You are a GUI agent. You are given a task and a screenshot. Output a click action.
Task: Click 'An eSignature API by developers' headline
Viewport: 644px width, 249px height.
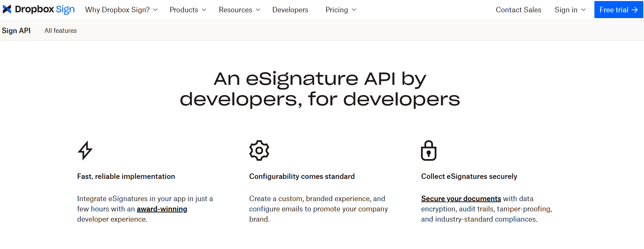pyautogui.click(x=320, y=89)
